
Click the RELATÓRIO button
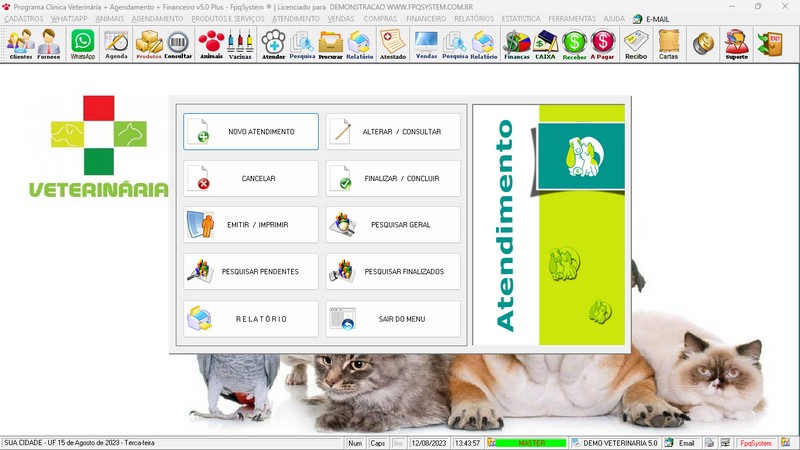pyautogui.click(x=251, y=319)
